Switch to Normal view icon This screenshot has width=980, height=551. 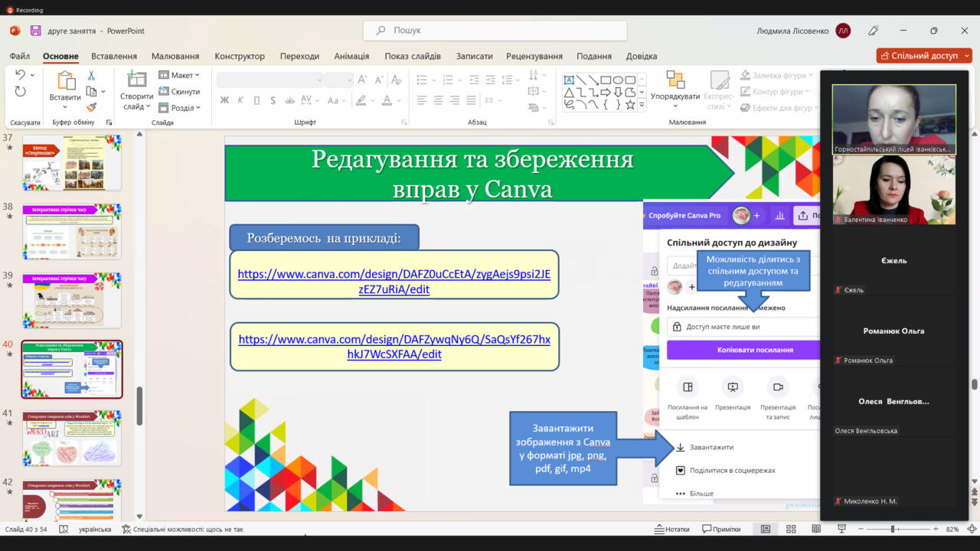(x=765, y=529)
